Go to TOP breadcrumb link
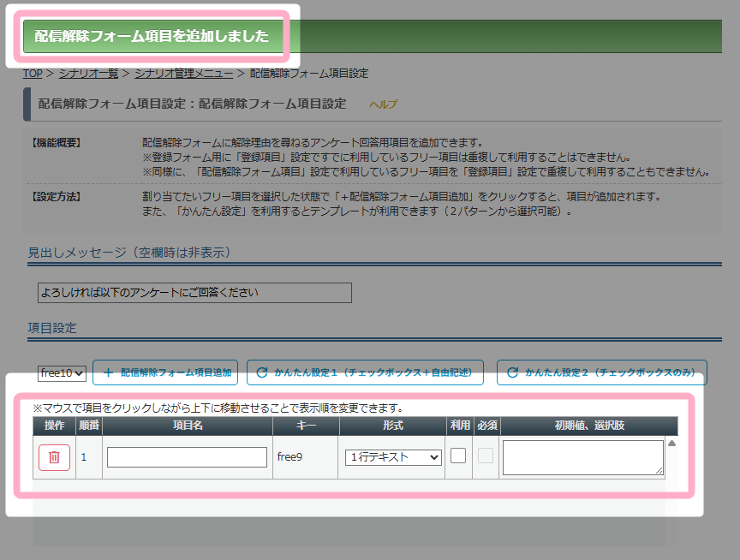The height and width of the screenshot is (560, 740). [x=33, y=74]
